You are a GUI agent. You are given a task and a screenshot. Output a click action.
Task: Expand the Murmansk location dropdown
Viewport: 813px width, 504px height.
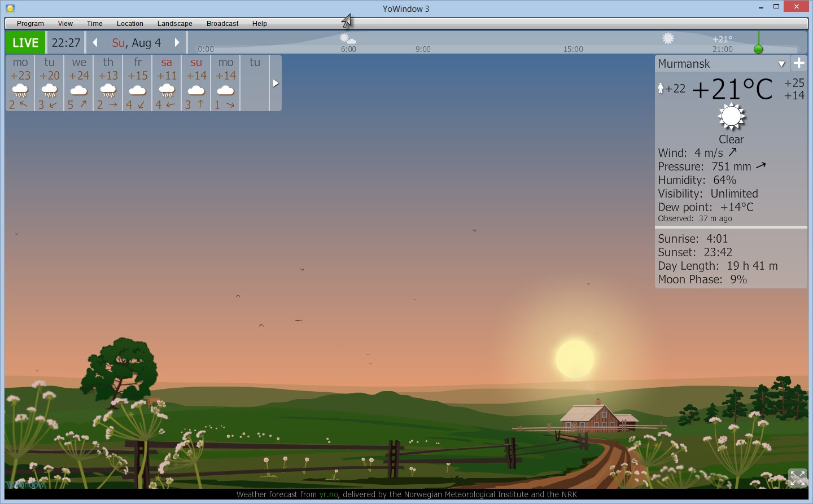[781, 64]
